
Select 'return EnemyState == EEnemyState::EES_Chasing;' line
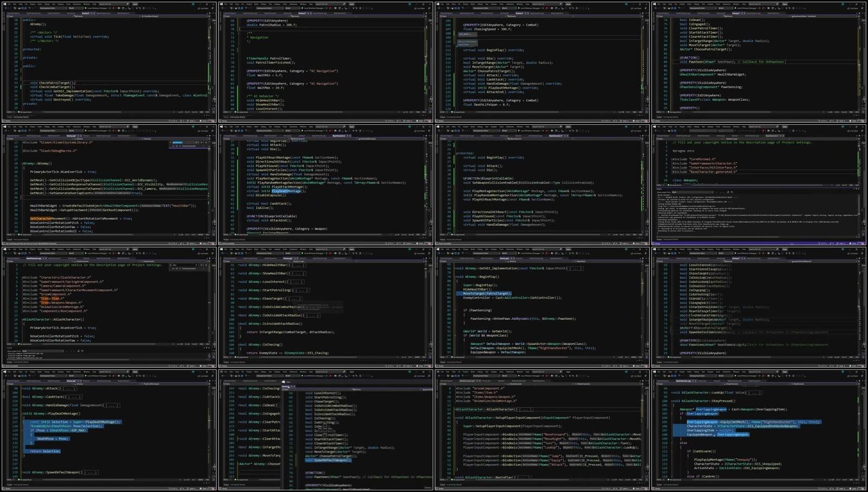288,353
